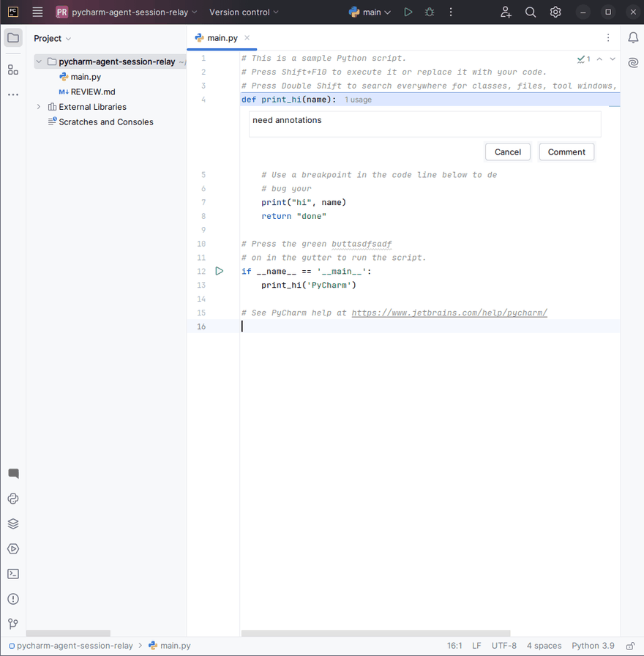Open the Notifications bell icon

pos(633,38)
